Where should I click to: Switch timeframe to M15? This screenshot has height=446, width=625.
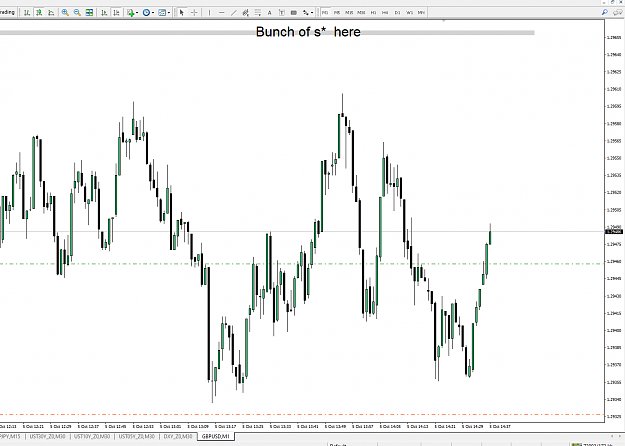coord(349,13)
